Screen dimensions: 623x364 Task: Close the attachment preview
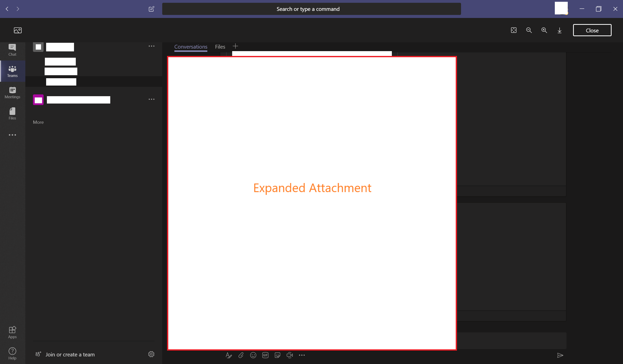tap(592, 30)
